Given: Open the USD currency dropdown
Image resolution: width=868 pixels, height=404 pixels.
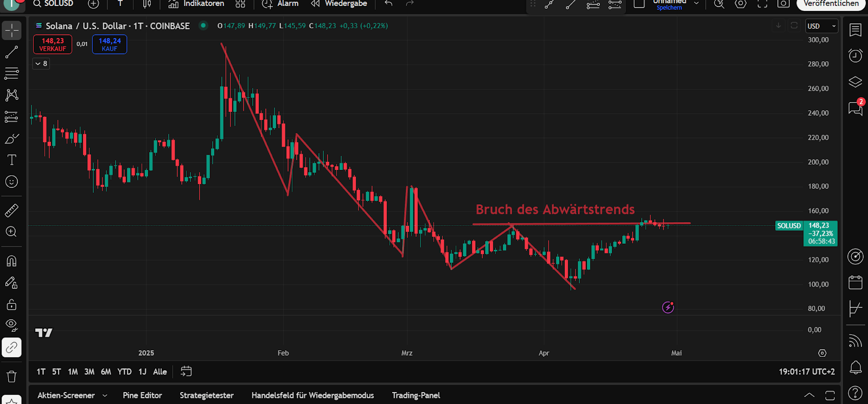Looking at the screenshot, I should (821, 26).
